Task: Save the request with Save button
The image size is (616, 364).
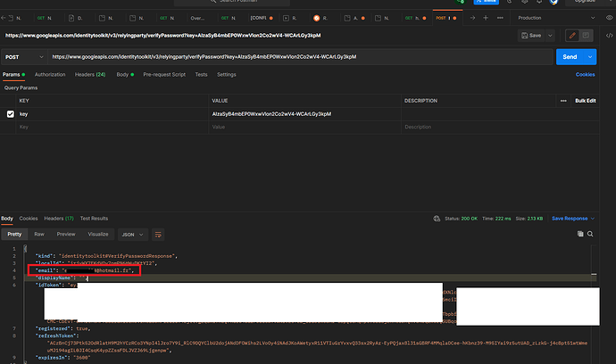Action: [531, 36]
